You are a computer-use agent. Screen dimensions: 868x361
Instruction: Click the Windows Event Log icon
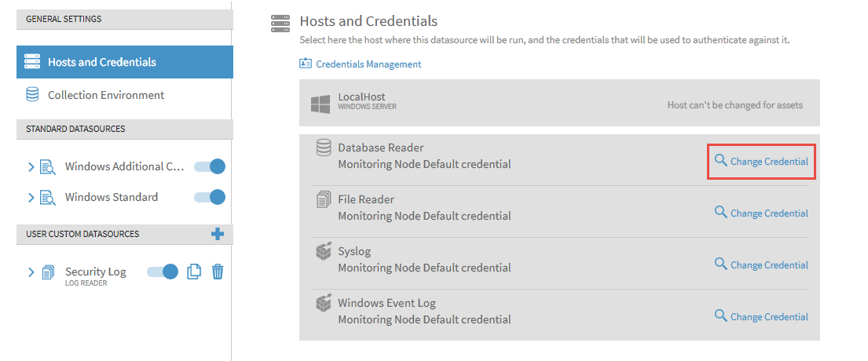click(x=323, y=303)
